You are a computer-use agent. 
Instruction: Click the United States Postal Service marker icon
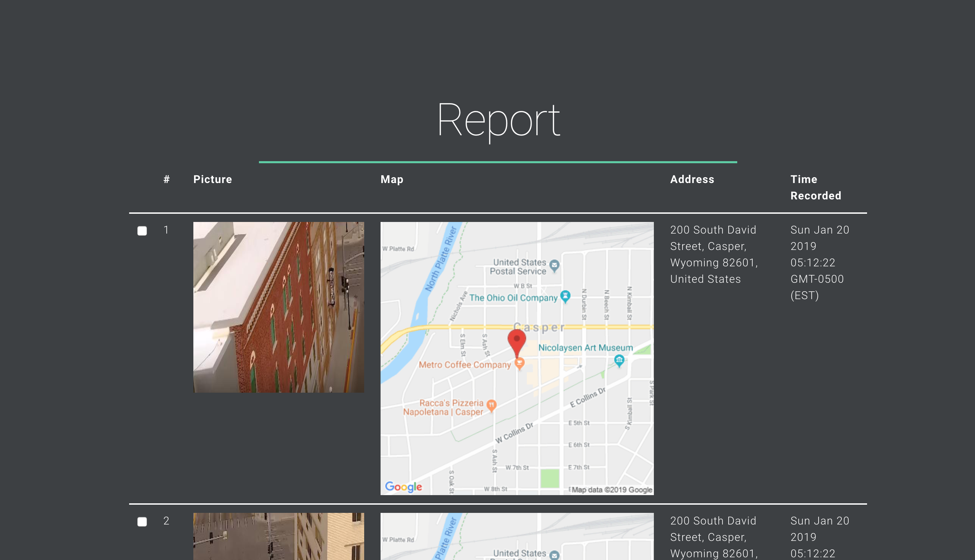click(x=554, y=265)
